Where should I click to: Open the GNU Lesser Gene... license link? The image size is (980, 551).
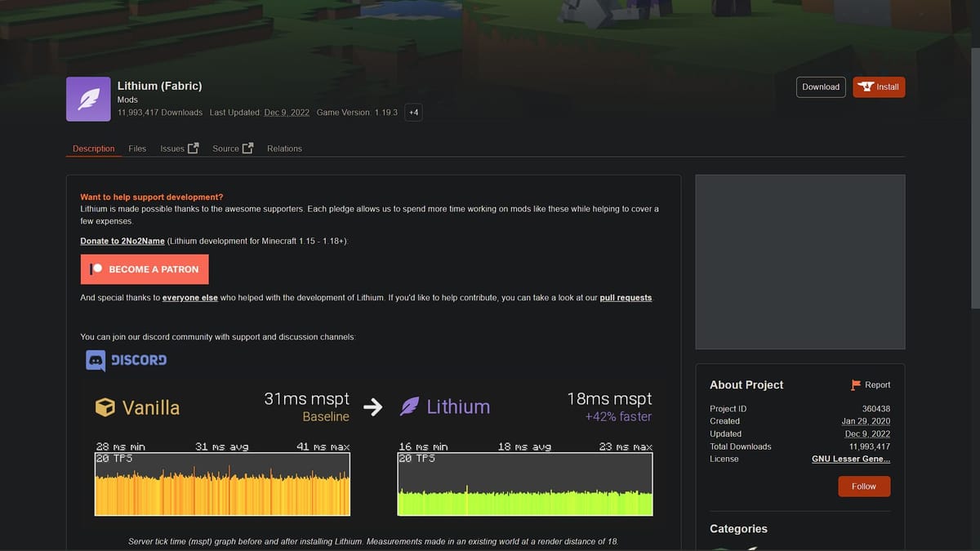pos(851,459)
